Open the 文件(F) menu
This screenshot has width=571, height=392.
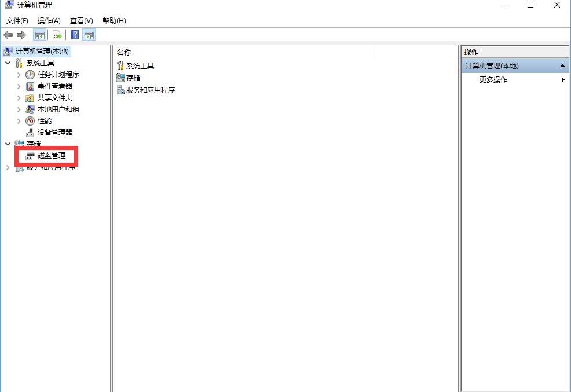17,21
